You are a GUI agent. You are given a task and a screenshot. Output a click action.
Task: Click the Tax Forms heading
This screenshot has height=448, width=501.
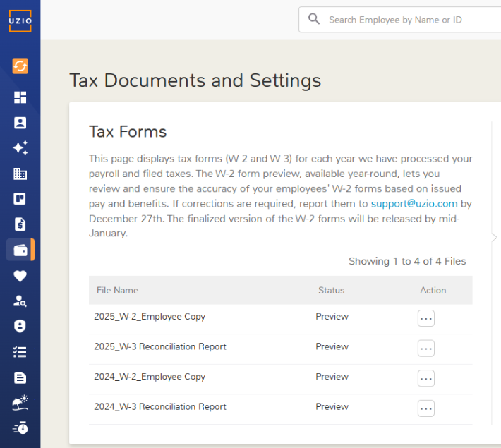[128, 132]
